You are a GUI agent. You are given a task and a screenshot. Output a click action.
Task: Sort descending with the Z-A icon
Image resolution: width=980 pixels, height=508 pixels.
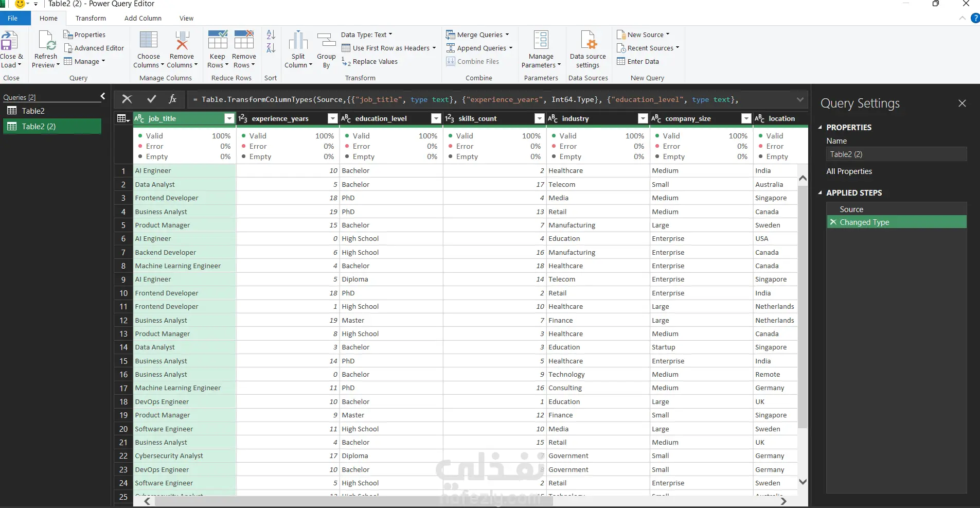(x=271, y=48)
